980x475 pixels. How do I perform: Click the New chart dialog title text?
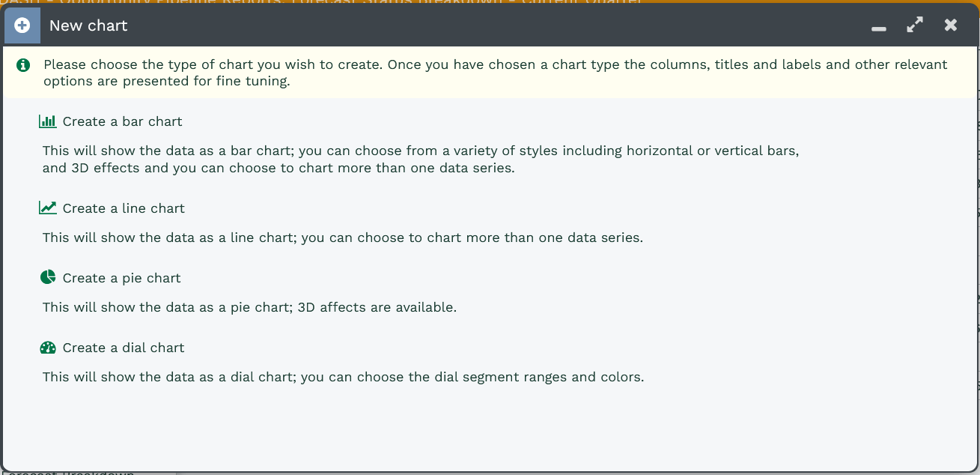(x=88, y=25)
